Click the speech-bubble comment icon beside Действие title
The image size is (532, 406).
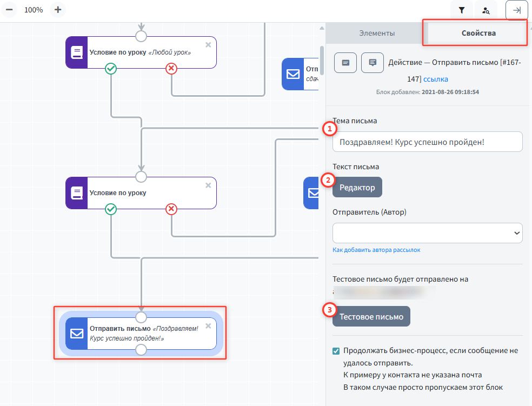(x=372, y=63)
